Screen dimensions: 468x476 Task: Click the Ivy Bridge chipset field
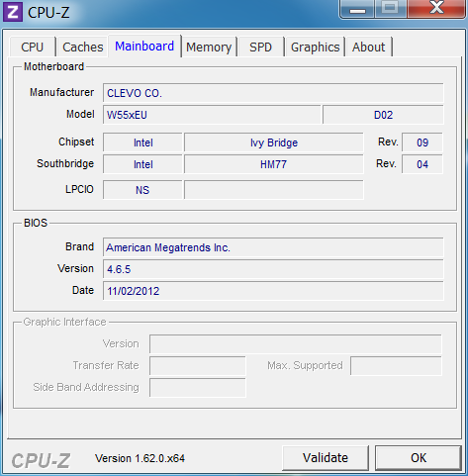click(x=274, y=143)
